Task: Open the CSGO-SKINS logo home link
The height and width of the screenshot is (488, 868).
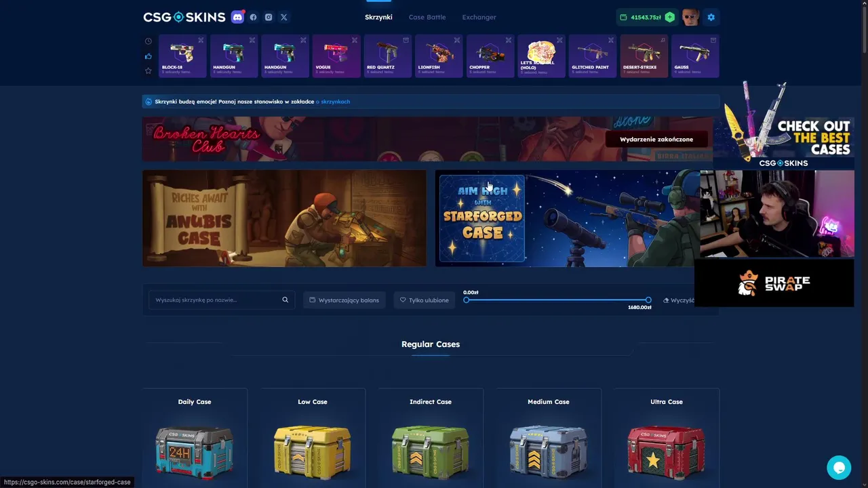Action: click(x=184, y=17)
